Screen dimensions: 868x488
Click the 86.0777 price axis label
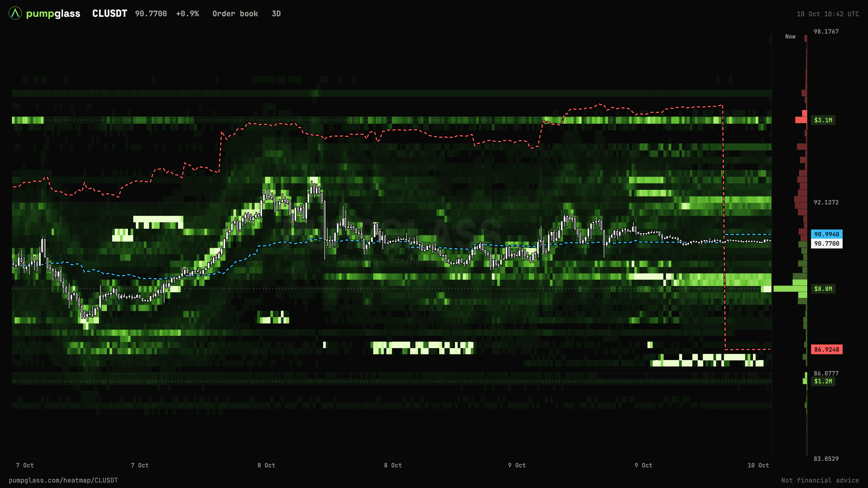(826, 373)
